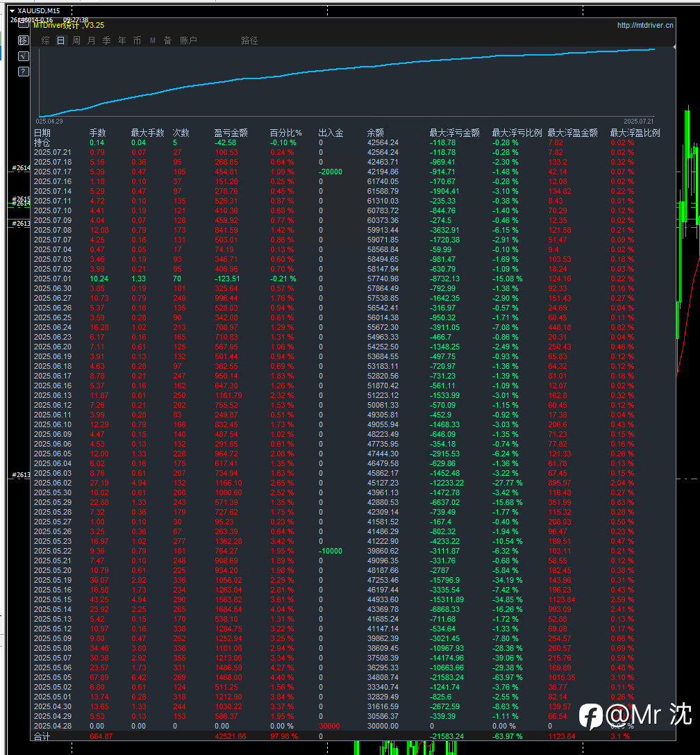Open the M tab

[x=153, y=40]
